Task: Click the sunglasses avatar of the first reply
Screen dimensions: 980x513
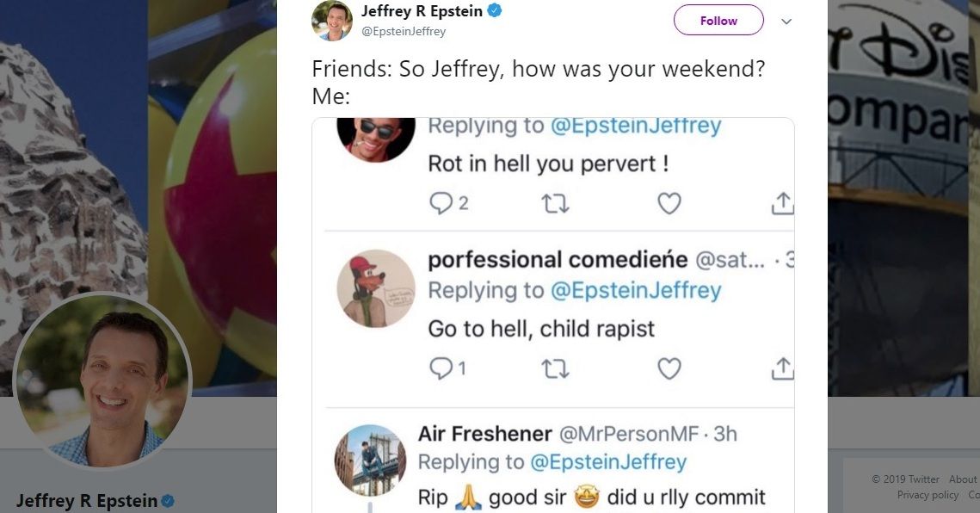Action: 374,138
